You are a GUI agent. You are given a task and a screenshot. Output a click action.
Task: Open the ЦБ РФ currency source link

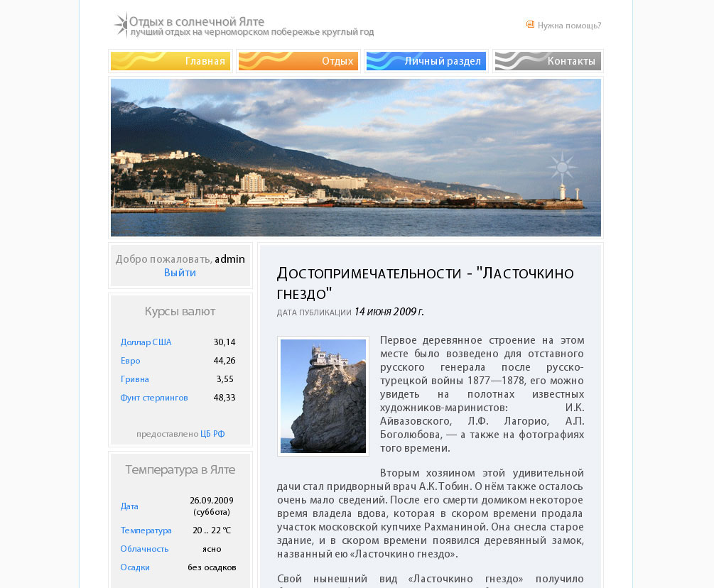coord(213,434)
